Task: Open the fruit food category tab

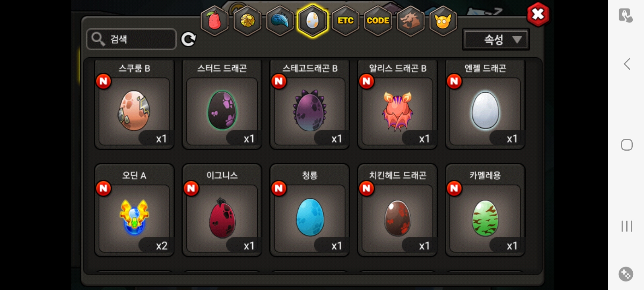Action: [x=215, y=21]
